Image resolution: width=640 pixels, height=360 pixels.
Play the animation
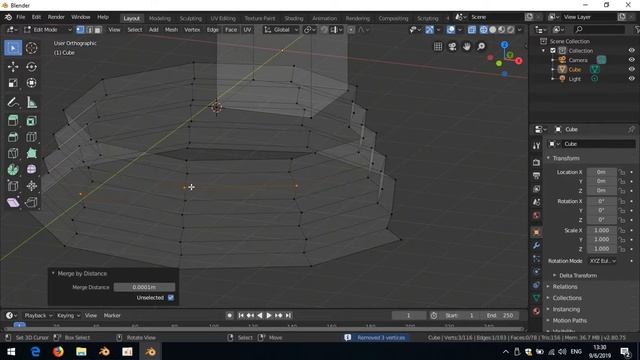pos(269,316)
